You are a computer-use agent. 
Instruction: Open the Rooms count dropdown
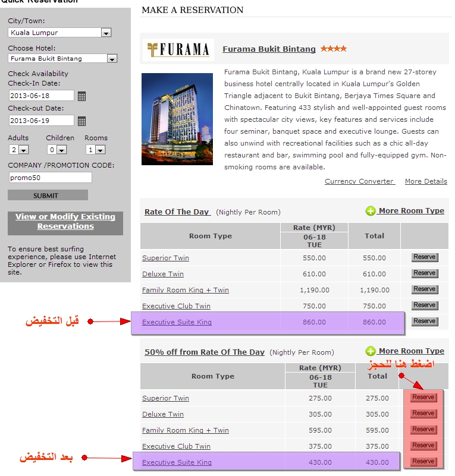click(x=95, y=150)
